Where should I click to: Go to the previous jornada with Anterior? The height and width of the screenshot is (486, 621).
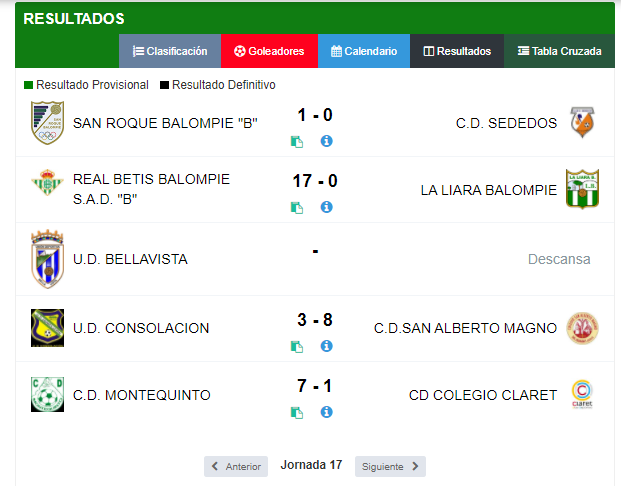click(236, 467)
